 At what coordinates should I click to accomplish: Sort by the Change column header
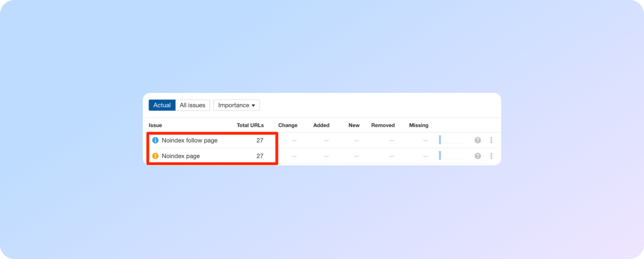point(288,125)
